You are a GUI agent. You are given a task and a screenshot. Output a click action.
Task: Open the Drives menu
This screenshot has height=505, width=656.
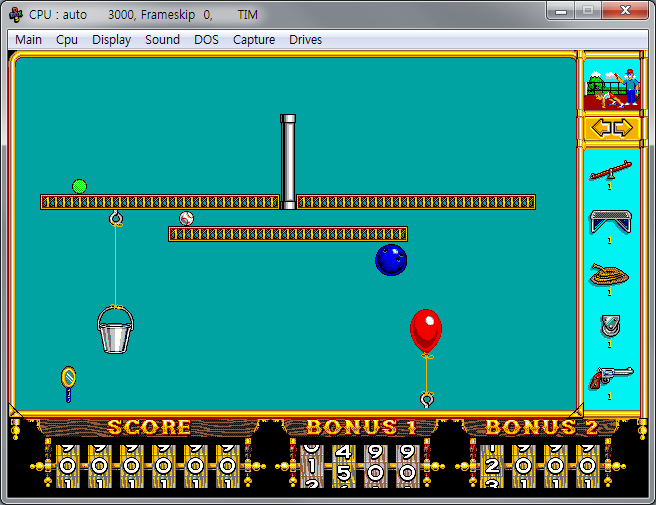pos(305,40)
